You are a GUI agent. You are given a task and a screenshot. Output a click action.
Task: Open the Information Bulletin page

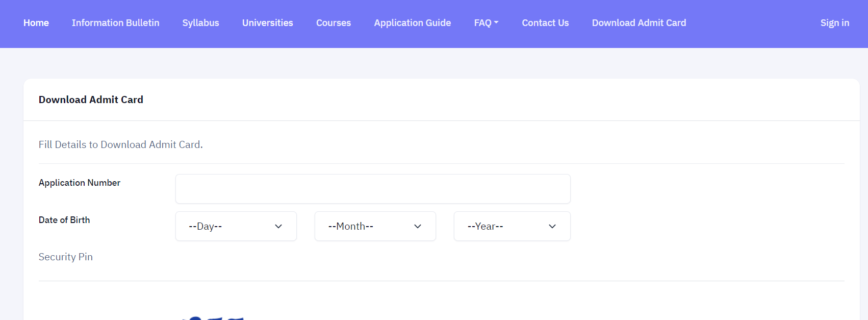click(x=116, y=23)
